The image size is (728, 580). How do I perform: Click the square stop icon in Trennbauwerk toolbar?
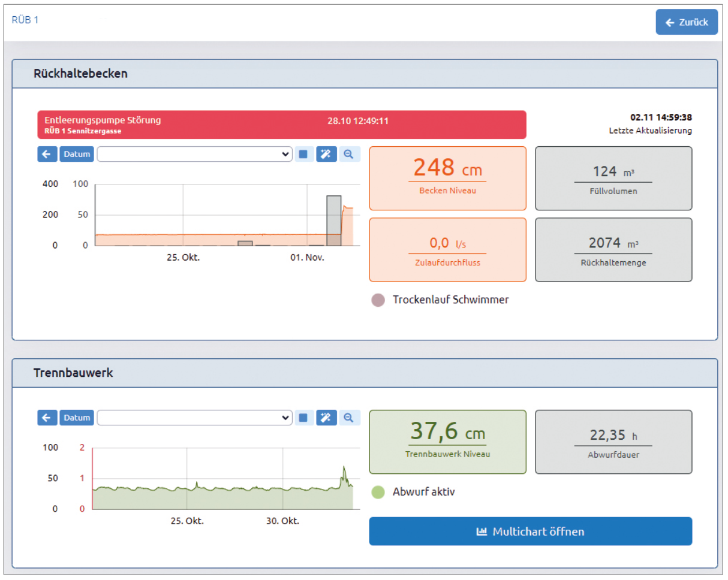point(303,418)
